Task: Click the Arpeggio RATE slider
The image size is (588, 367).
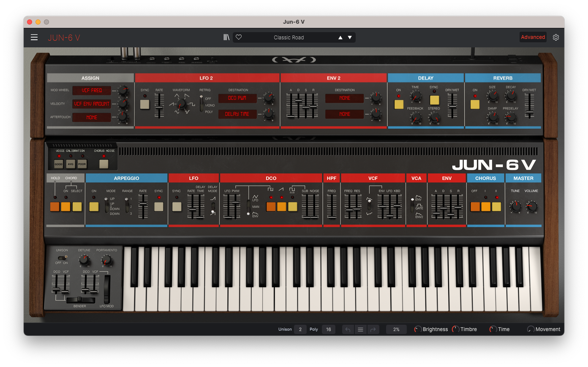Action: tap(143, 207)
